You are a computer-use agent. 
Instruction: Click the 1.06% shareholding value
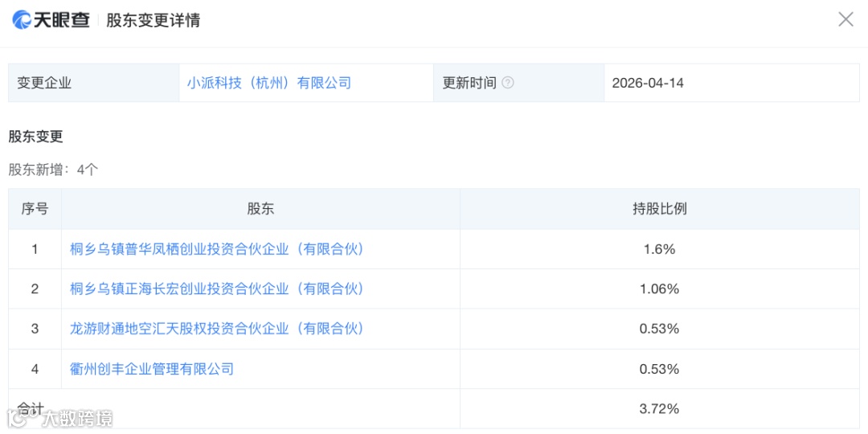tap(659, 289)
